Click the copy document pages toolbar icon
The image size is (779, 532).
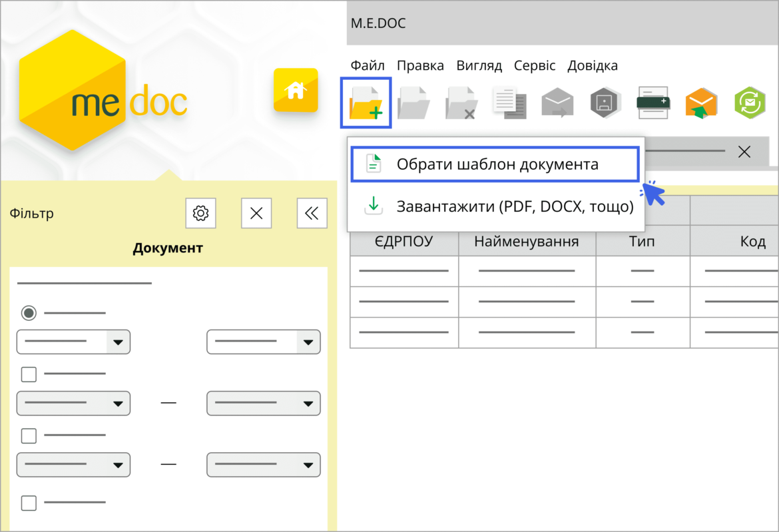(510, 103)
